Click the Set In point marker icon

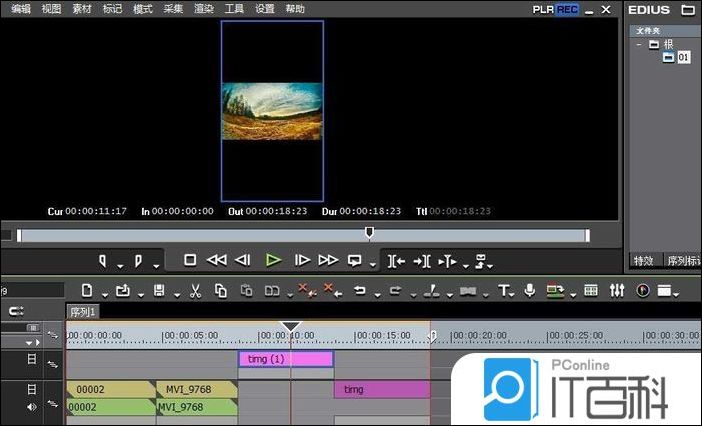click(103, 261)
